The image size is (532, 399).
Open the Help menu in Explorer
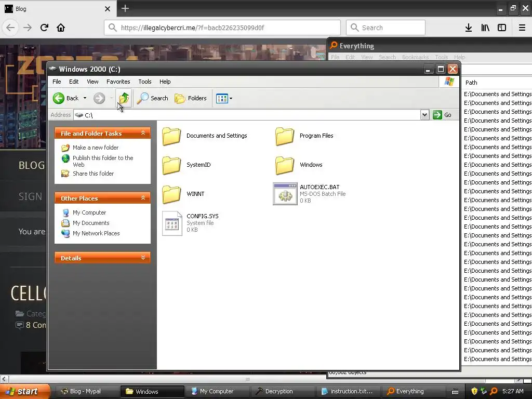[165, 82]
